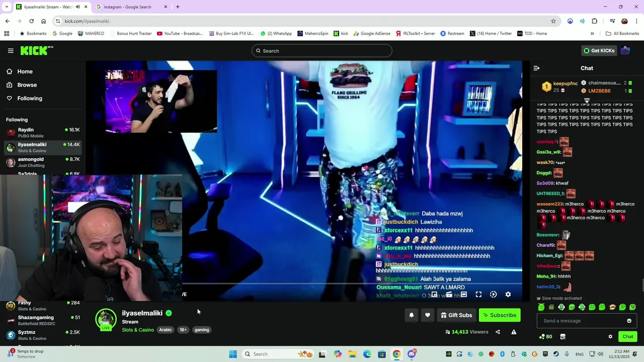Screen dimensions: 644x362
Task: Collapse the chat panel
Action: tap(536, 68)
